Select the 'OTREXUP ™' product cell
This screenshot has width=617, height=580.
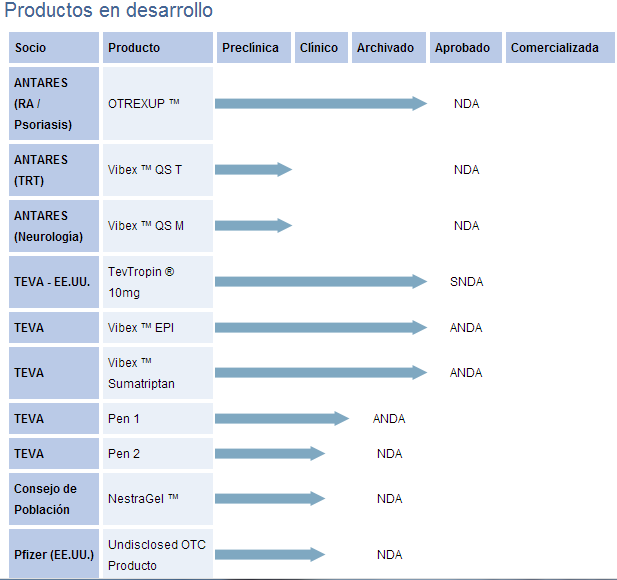coord(158,103)
